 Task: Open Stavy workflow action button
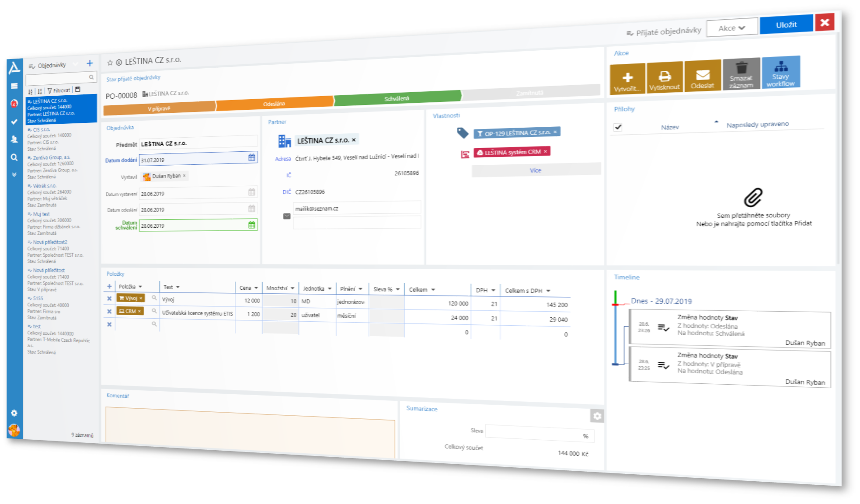pos(781,72)
